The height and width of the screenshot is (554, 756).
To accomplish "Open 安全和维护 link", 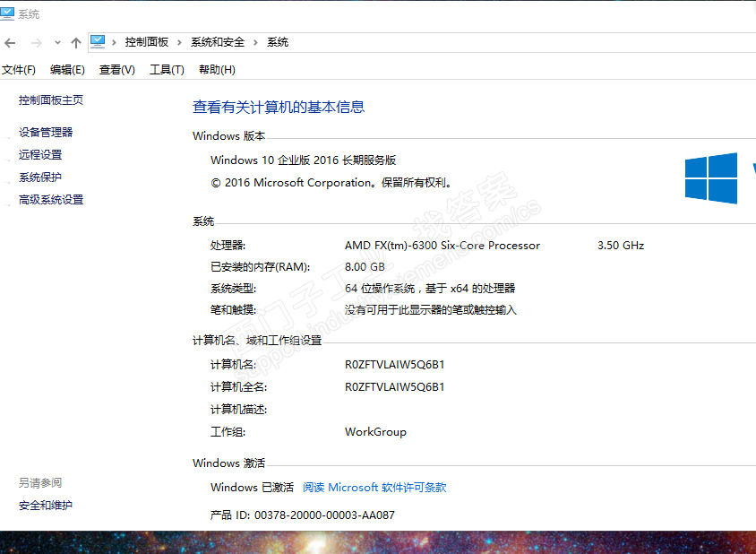I will point(46,506).
